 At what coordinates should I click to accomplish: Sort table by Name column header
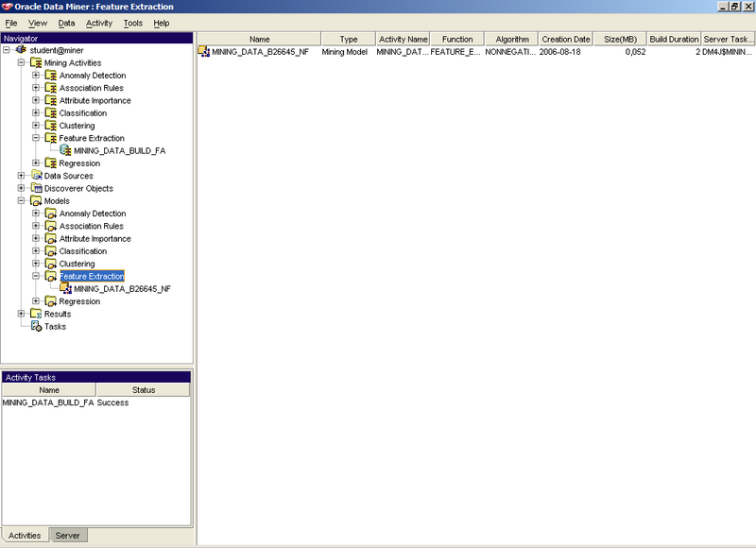click(259, 39)
